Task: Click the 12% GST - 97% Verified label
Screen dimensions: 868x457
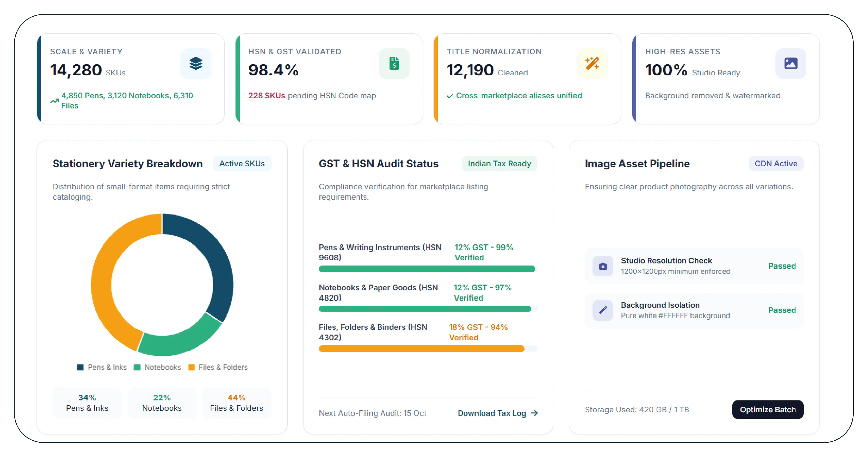Action: (482, 293)
